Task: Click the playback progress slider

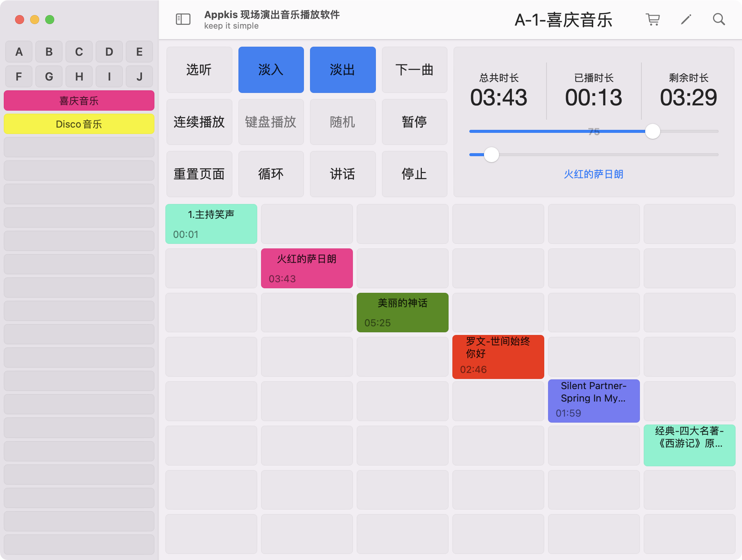Action: 594,155
